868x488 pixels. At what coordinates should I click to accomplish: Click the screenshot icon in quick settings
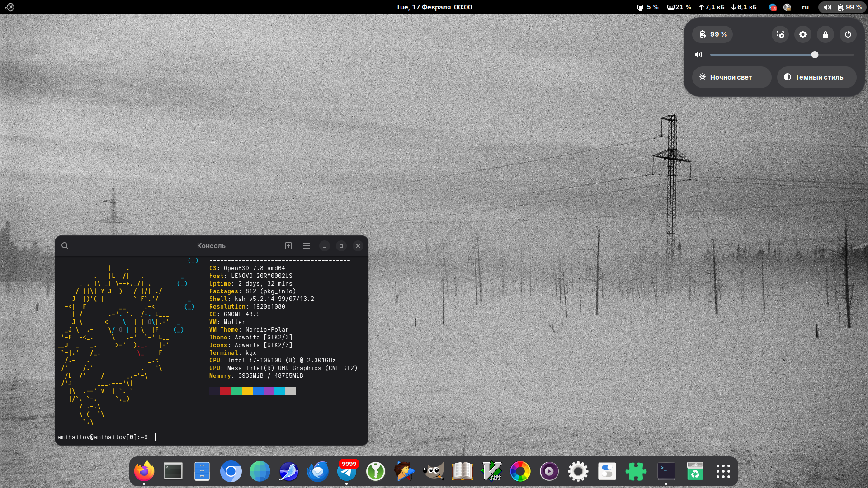click(x=780, y=34)
